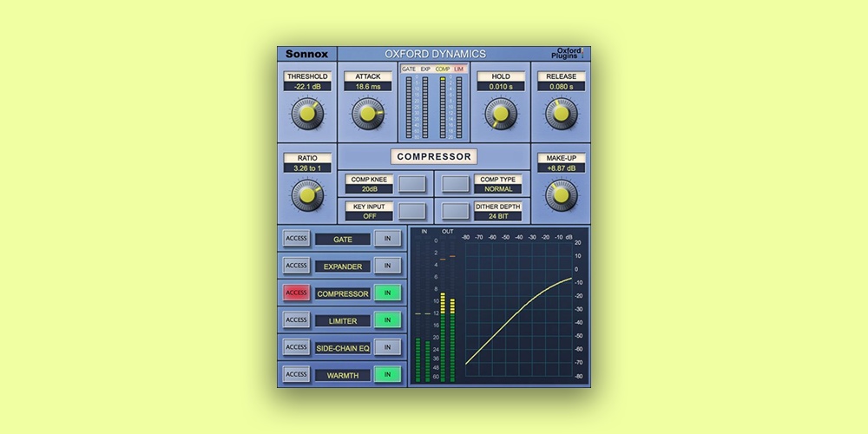Click the Comp Type selector button

click(x=456, y=184)
